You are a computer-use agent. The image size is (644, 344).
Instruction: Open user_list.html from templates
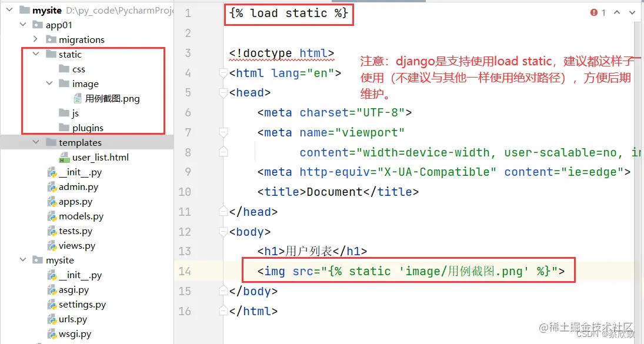pyautogui.click(x=100, y=157)
